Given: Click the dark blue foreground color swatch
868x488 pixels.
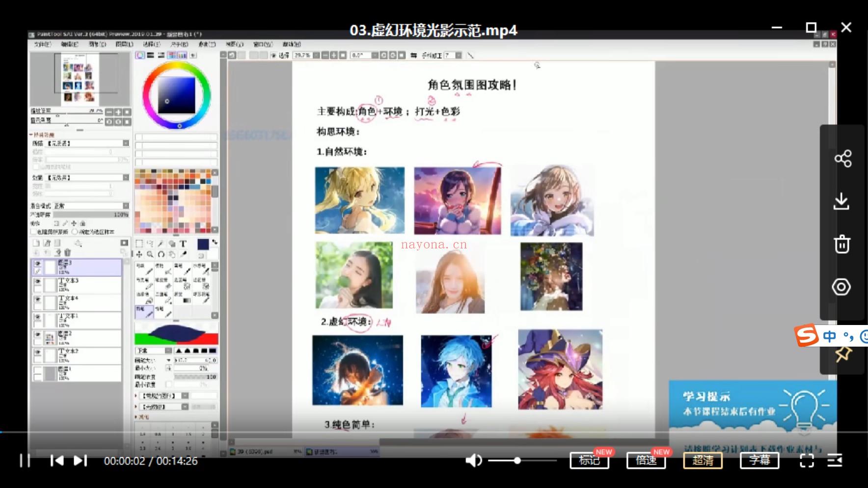Looking at the screenshot, I should pyautogui.click(x=203, y=244).
